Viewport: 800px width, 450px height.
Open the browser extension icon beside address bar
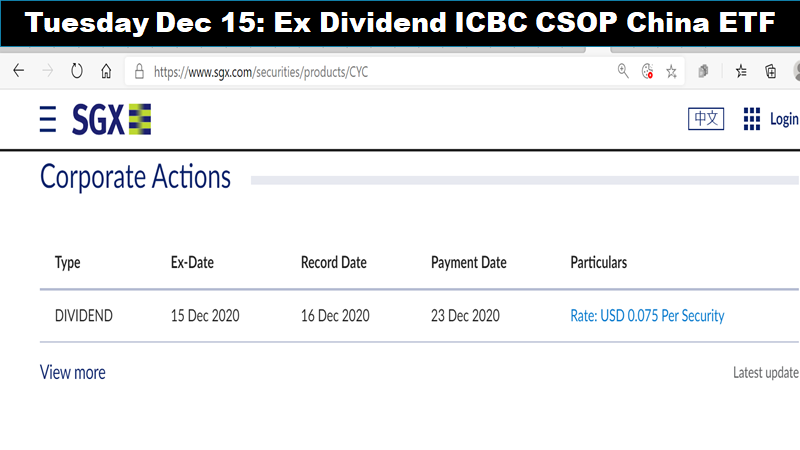704,71
